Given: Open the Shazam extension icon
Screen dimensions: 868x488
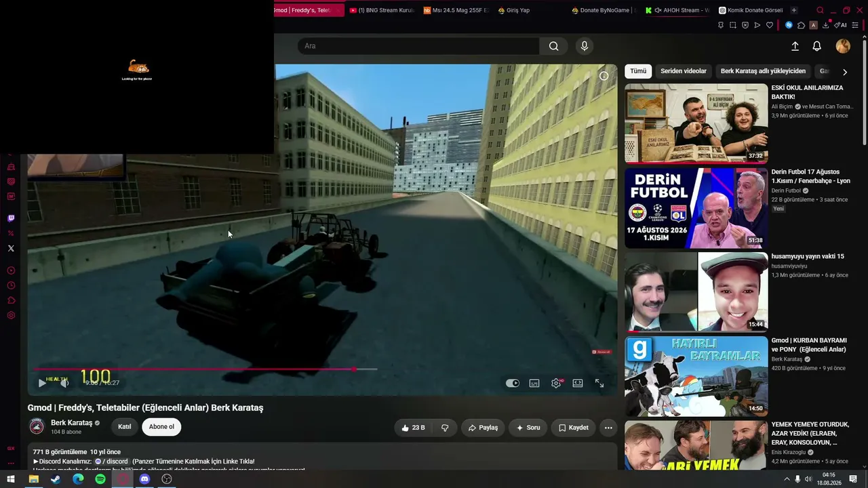Looking at the screenshot, I should tap(789, 25).
